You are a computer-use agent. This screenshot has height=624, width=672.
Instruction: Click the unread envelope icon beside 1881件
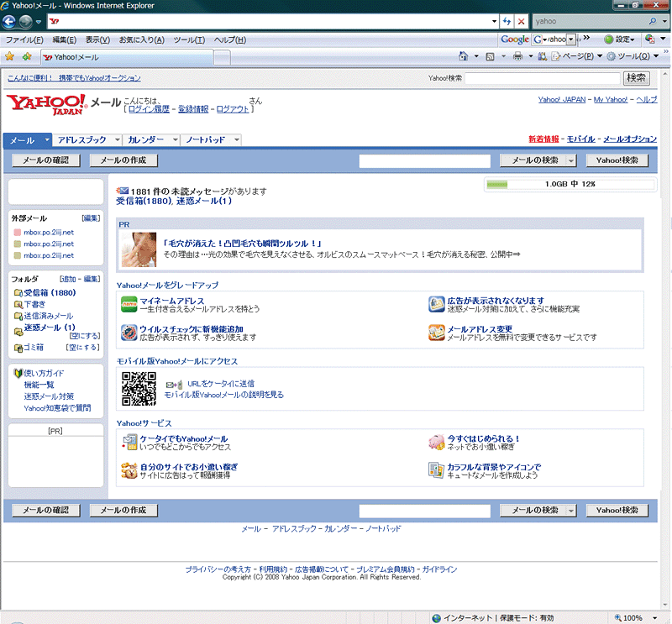pos(123,191)
